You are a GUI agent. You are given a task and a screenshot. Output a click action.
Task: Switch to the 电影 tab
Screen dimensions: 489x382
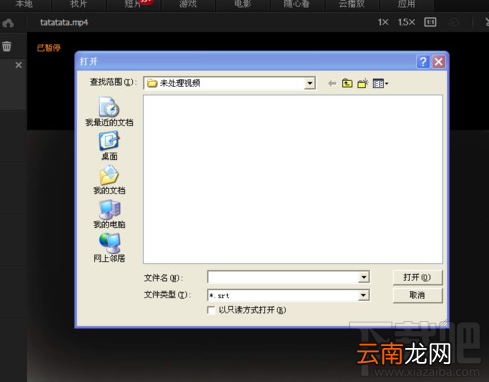[243, 4]
